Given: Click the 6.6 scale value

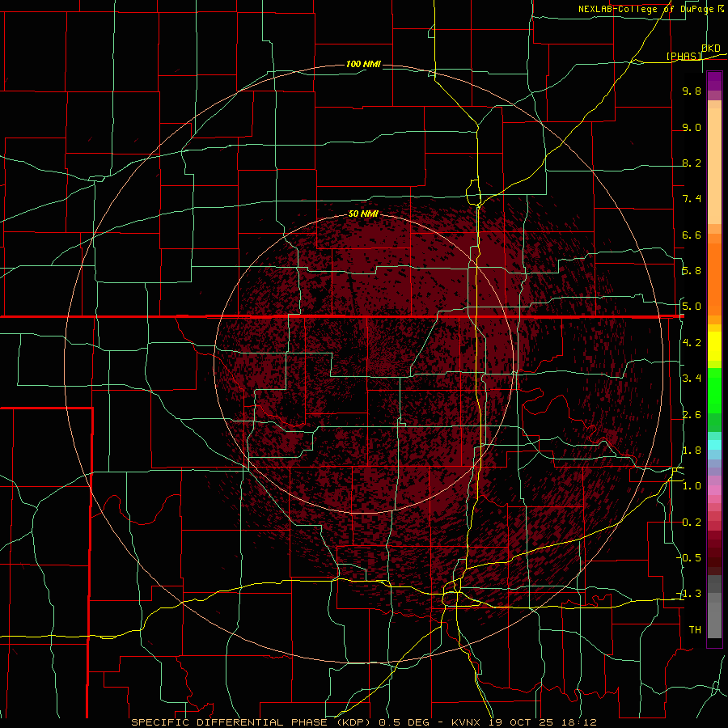Looking at the screenshot, I should pyautogui.click(x=692, y=235).
